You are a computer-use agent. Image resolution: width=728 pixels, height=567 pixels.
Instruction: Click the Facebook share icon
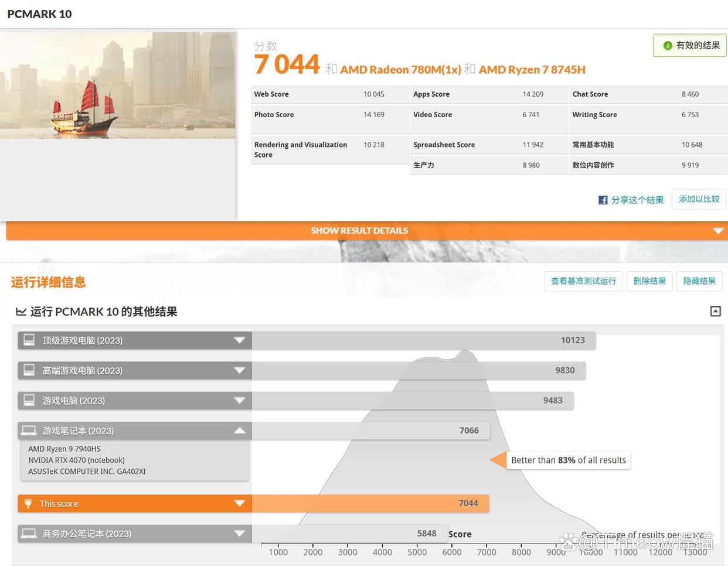tap(603, 200)
